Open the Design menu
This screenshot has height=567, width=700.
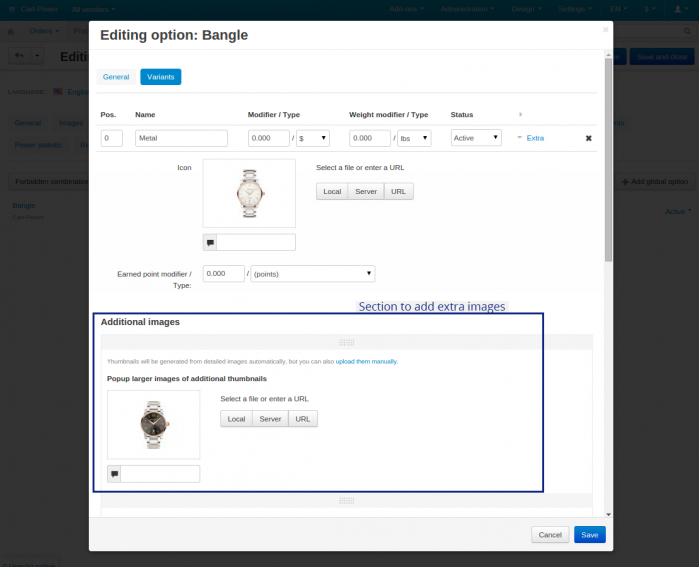(526, 9)
